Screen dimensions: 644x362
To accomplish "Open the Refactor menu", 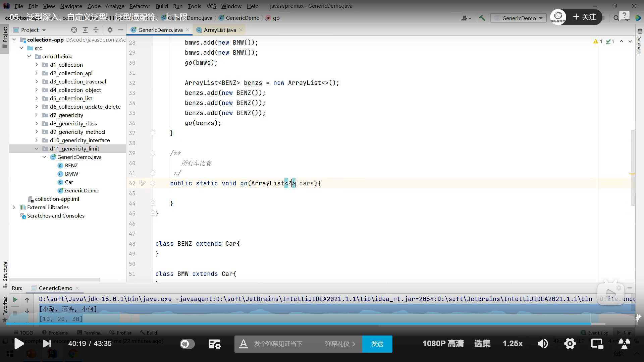I will pos(140,6).
